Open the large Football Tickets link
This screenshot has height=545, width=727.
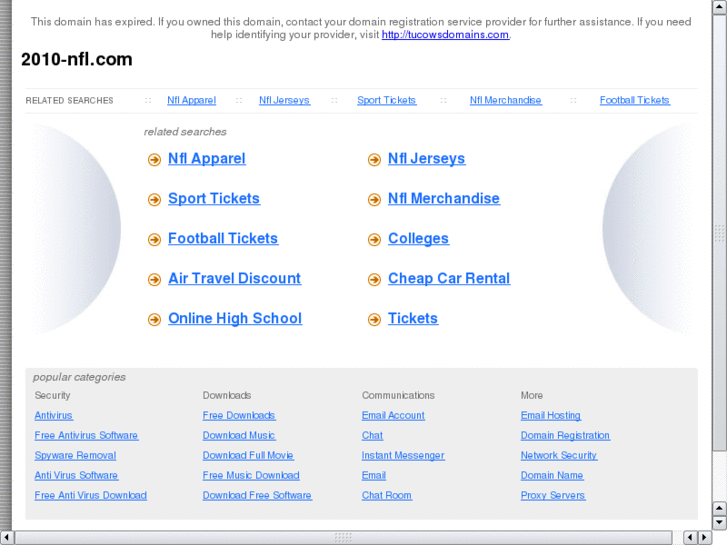point(223,238)
